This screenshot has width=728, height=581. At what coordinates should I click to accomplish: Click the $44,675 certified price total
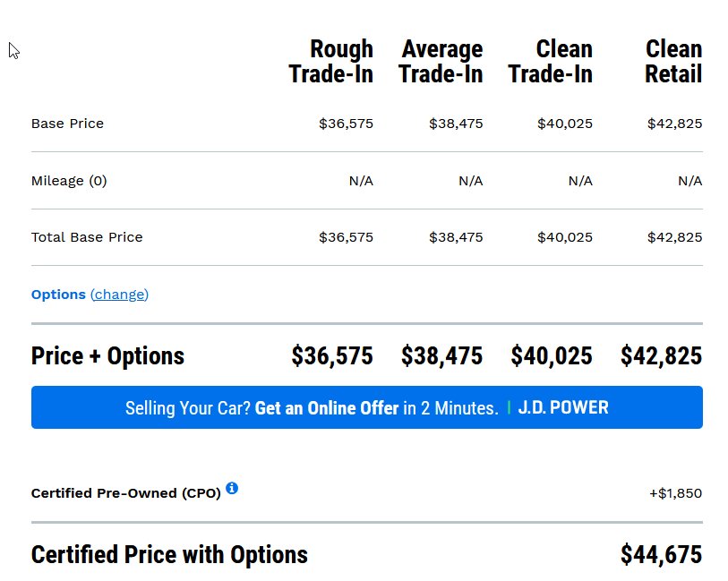661,554
